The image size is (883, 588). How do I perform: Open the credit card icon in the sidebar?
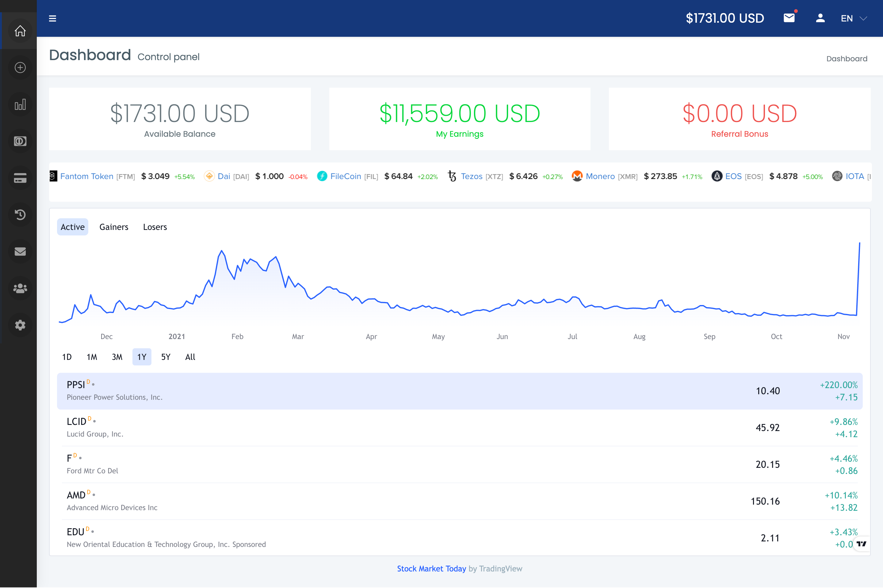[x=20, y=178]
